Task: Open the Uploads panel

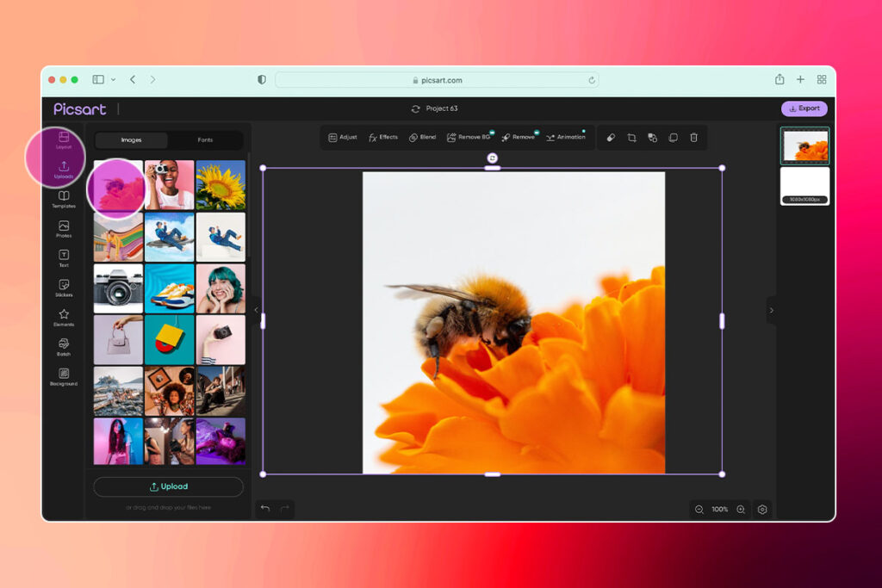Action: 65,169
